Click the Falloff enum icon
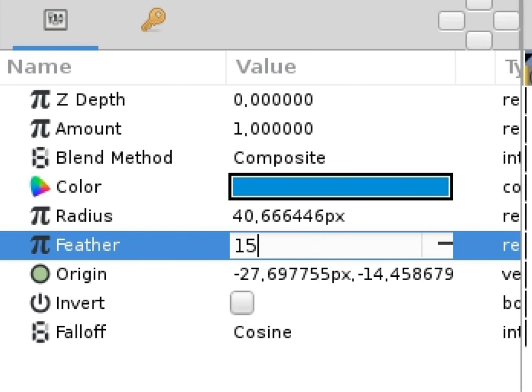This screenshot has height=392, width=532. (40, 332)
